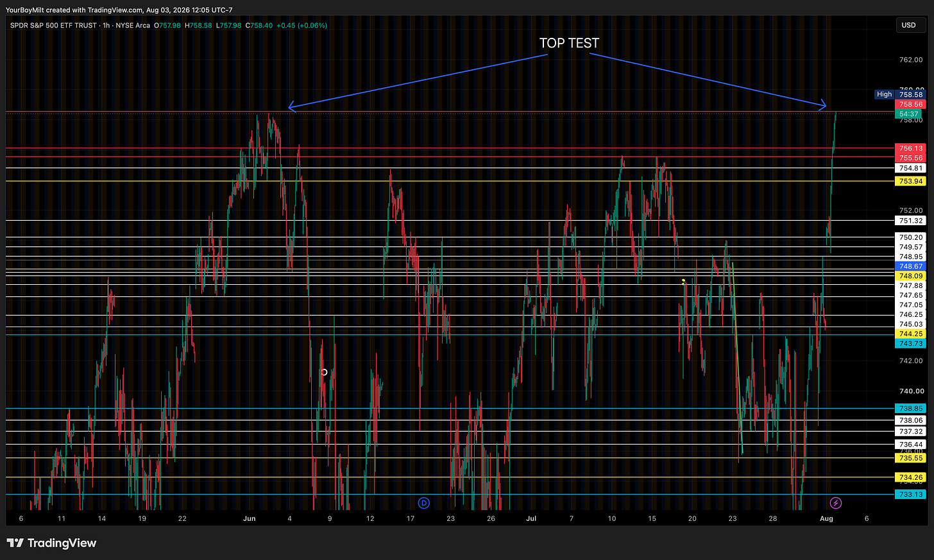Click the close value C758.40

pyautogui.click(x=259, y=26)
